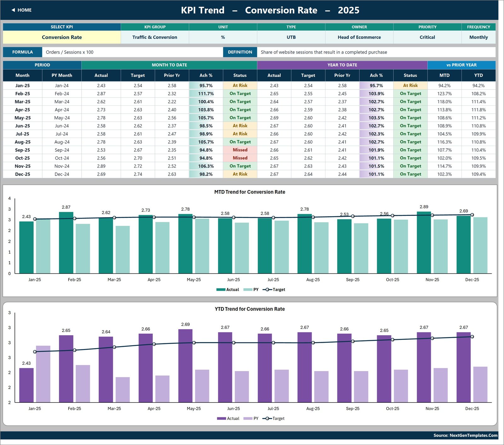The image size is (504, 445).
Task: Click the Nov-25 actual bar in MTD chart
Action: 424,242
